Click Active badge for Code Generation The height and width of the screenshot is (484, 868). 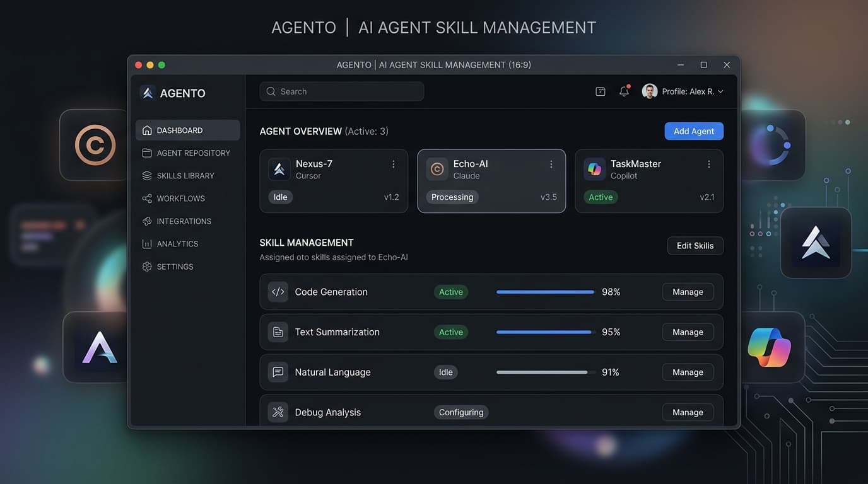pos(451,292)
